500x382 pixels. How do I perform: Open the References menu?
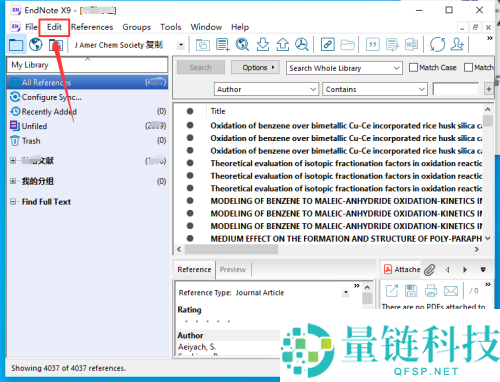coord(92,27)
